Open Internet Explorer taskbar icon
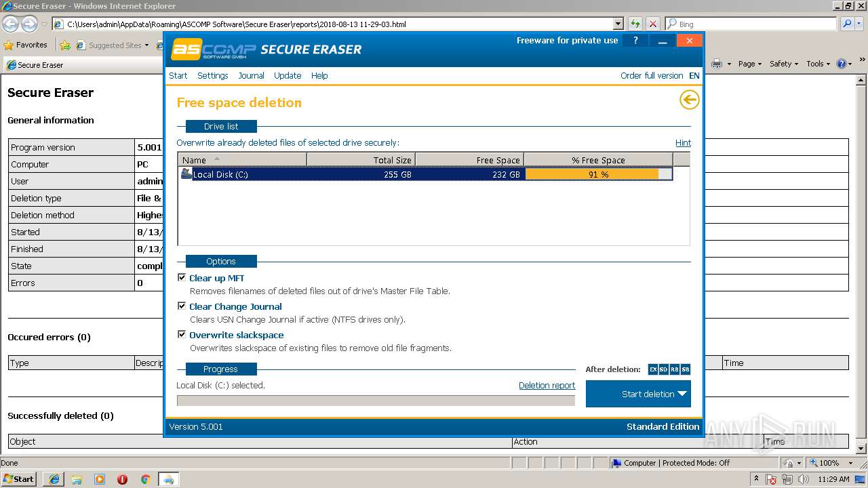Screen dimensions: 868x488 (54, 479)
